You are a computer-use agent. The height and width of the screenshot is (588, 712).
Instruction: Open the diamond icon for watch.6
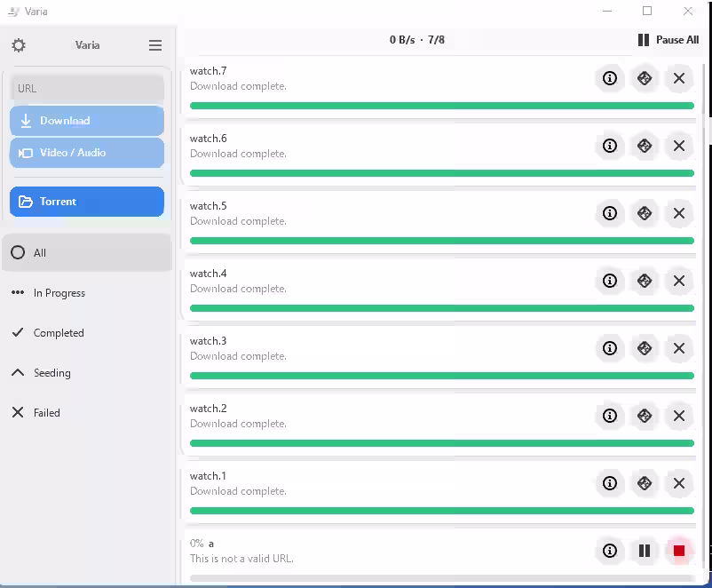tap(645, 146)
